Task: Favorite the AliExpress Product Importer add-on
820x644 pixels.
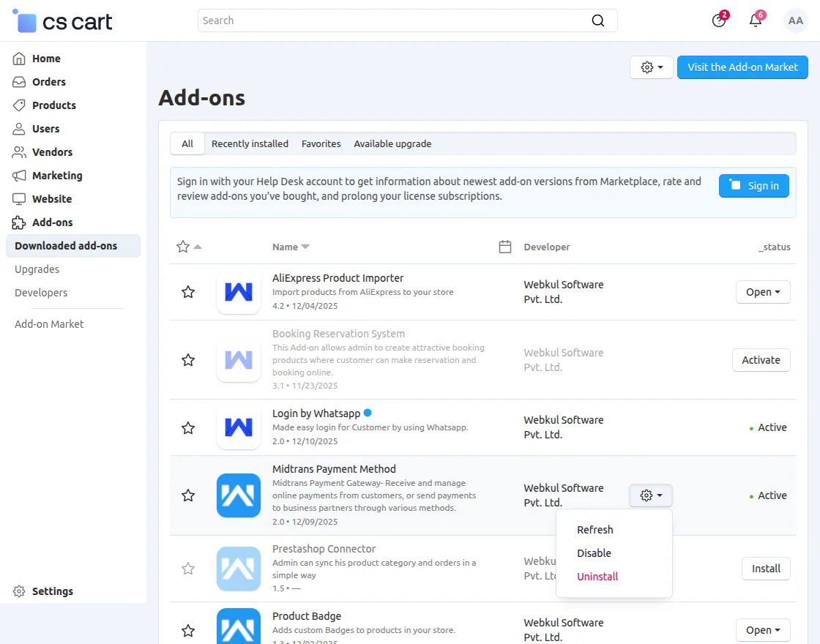Action: [x=188, y=292]
